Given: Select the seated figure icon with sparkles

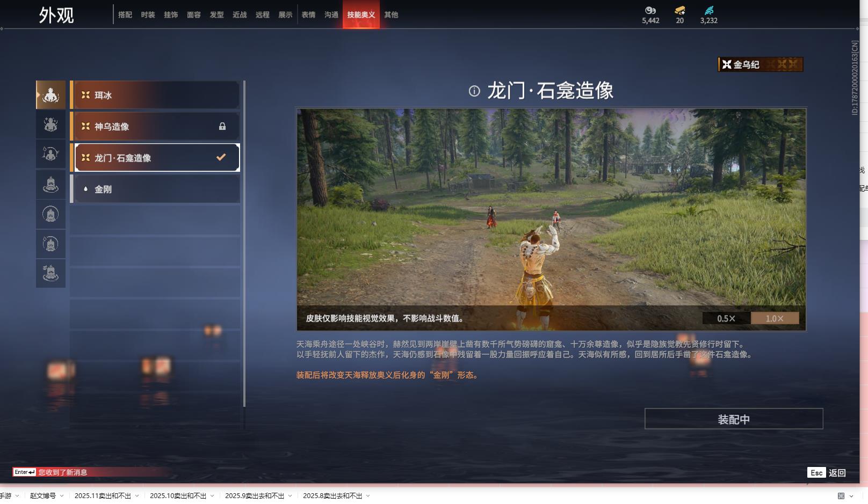Looking at the screenshot, I should point(50,125).
